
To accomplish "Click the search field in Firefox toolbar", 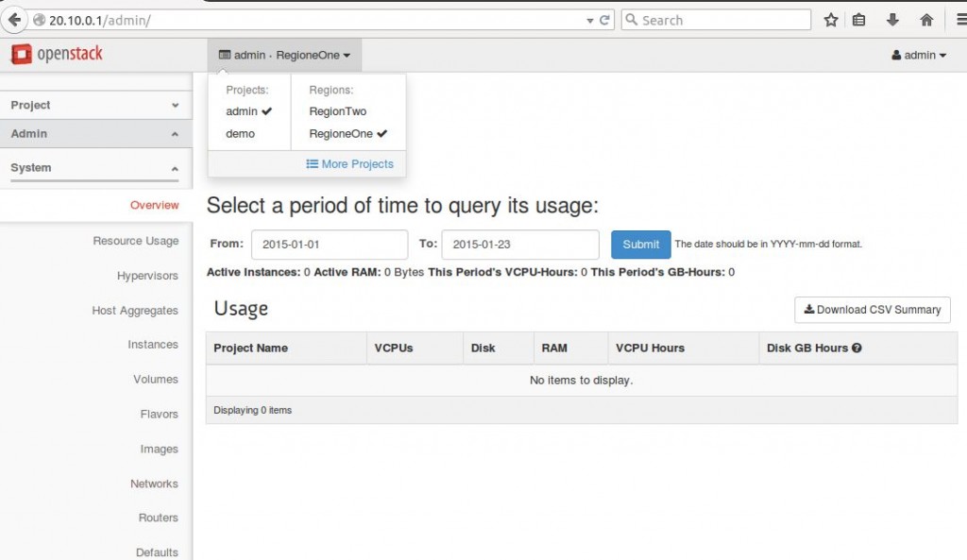I will 715,19.
